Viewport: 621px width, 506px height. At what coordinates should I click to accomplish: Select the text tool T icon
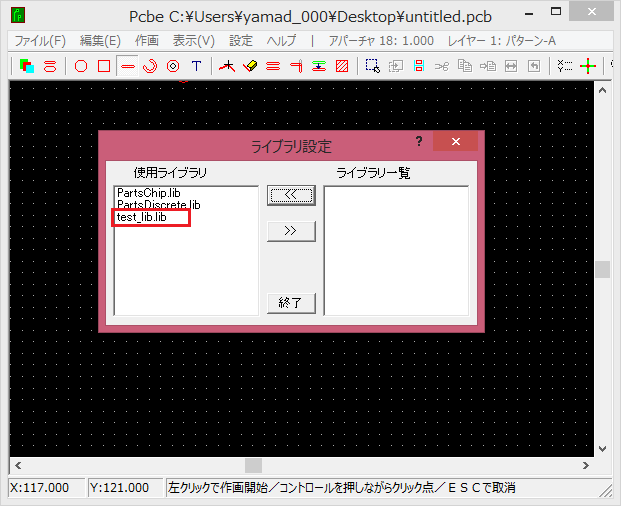tap(196, 66)
